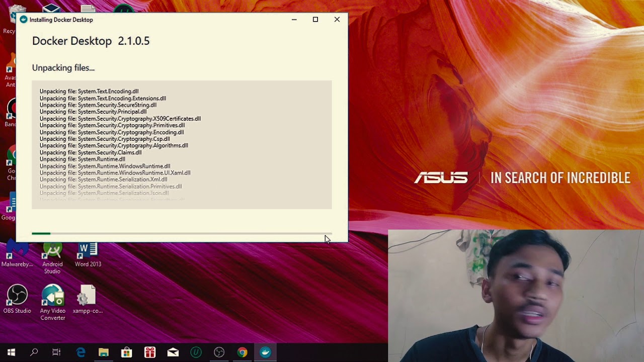Click the green installation progress bar
Image resolution: width=644 pixels, height=362 pixels.
click(182, 233)
